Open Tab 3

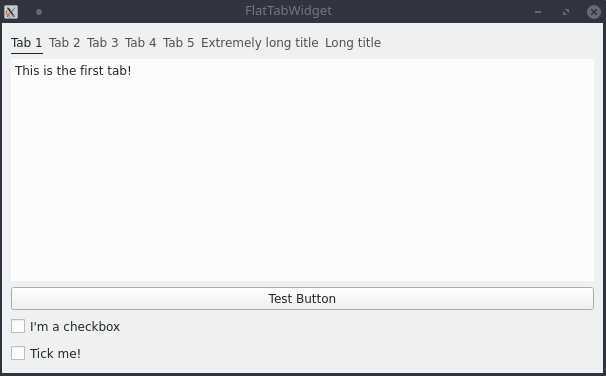click(x=102, y=43)
